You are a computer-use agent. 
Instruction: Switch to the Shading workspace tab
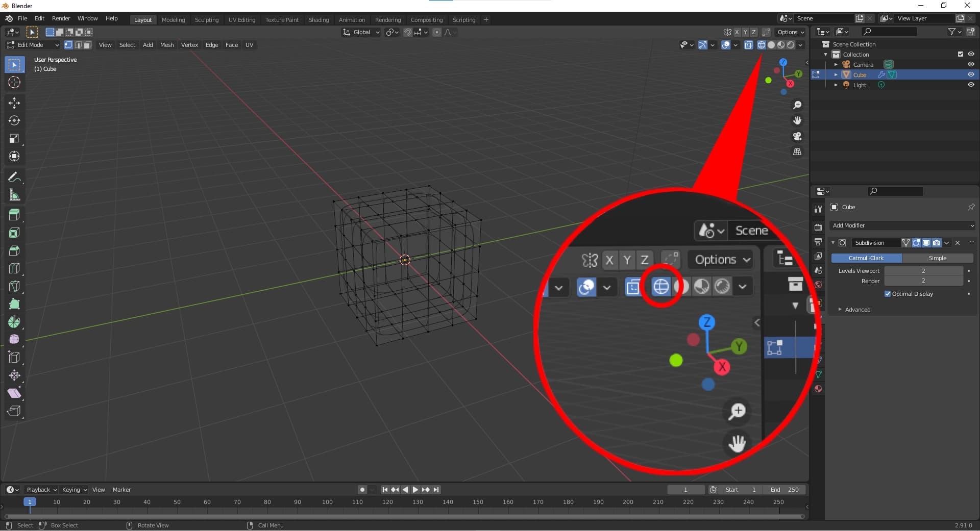click(318, 19)
